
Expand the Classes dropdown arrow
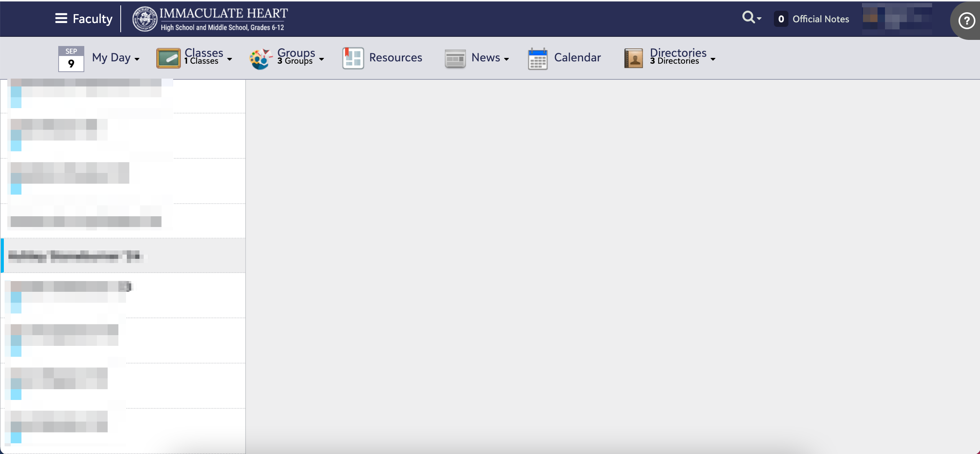coord(229,59)
